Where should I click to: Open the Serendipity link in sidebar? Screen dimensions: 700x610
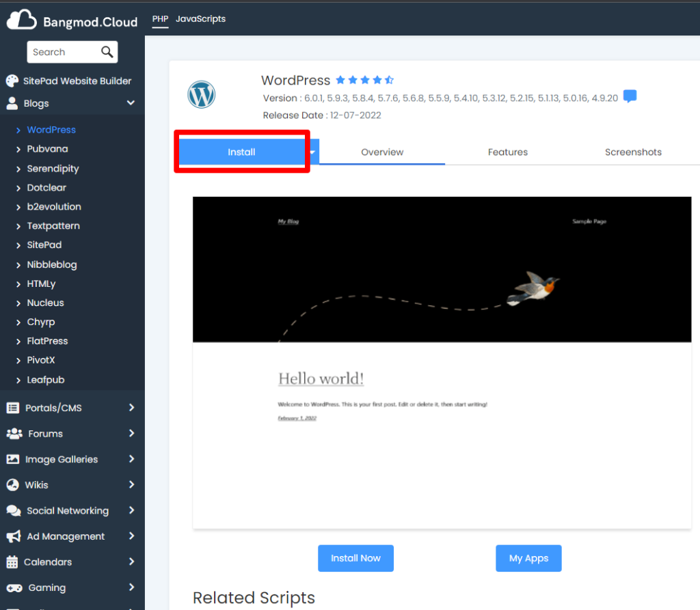coord(52,168)
